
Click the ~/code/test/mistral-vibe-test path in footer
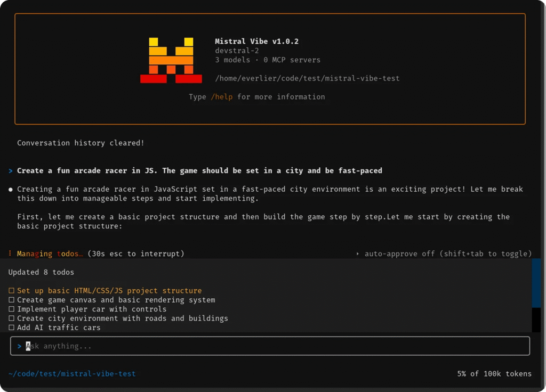[x=72, y=373]
